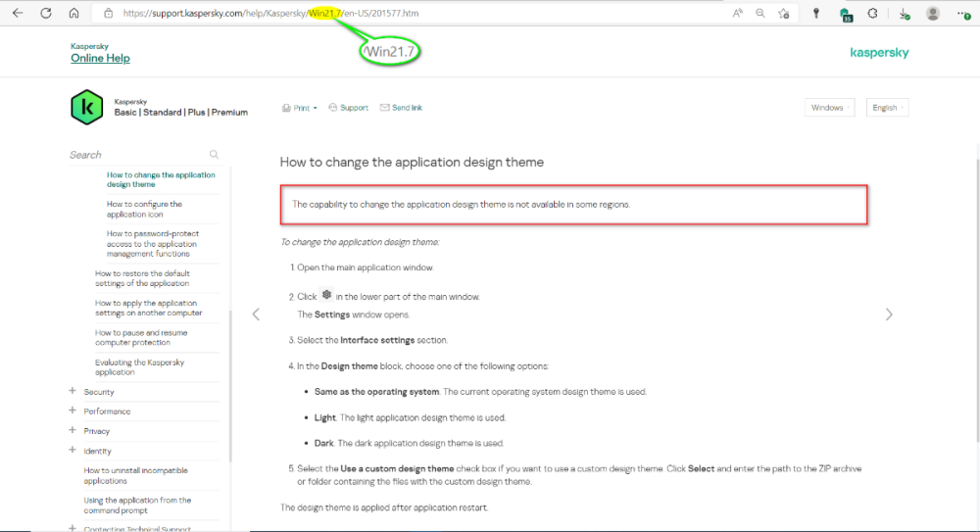
Task: Open 'Using the application from the command prompt'
Action: tap(137, 506)
